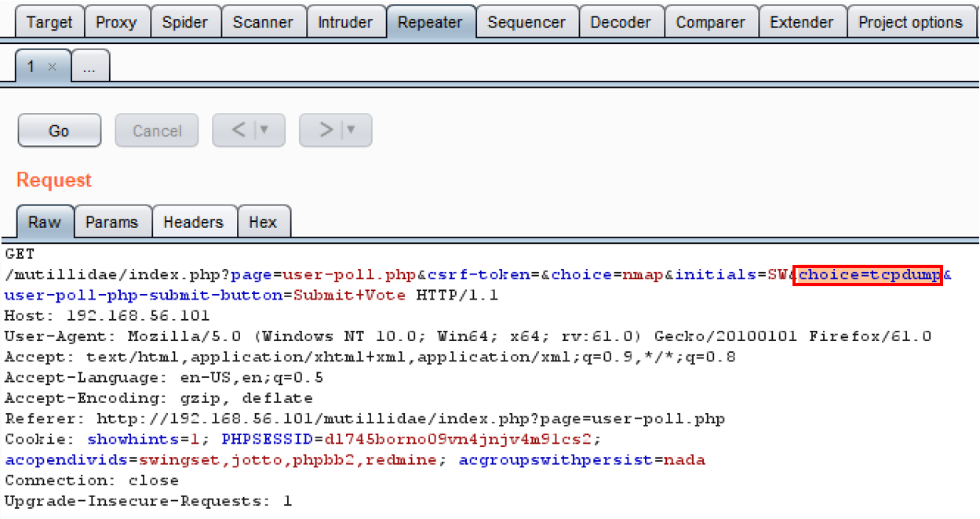Click the Host header line
980x519 pixels.
[x=107, y=316]
